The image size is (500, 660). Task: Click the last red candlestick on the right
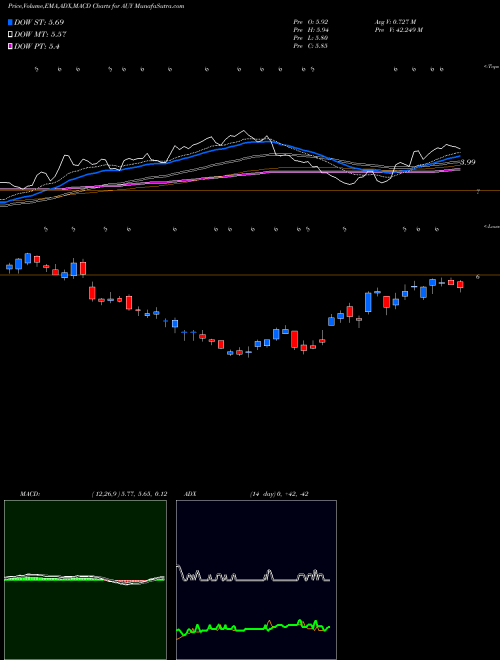[460, 285]
